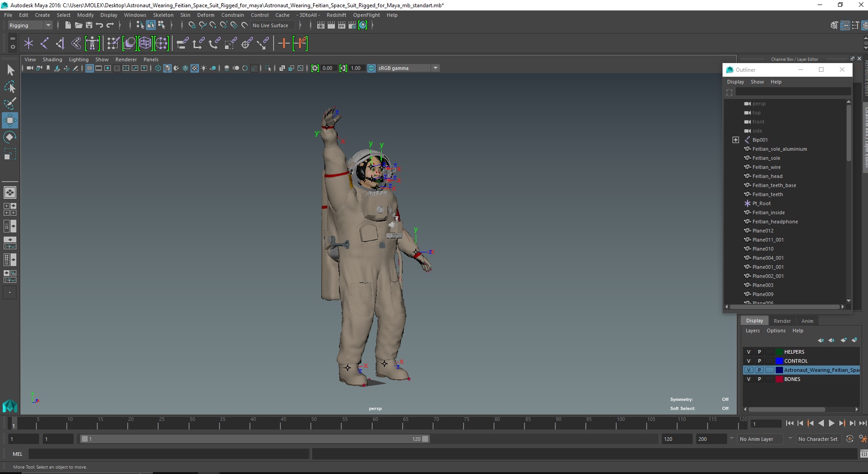Switch to the Render layer tab
This screenshot has width=868, height=474.
782,321
